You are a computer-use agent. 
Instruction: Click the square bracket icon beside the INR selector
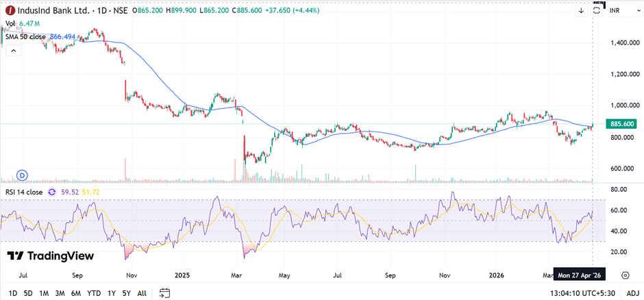click(597, 10)
